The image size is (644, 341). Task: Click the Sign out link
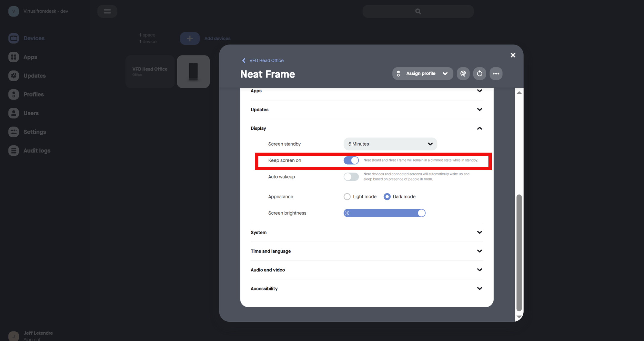click(32, 339)
